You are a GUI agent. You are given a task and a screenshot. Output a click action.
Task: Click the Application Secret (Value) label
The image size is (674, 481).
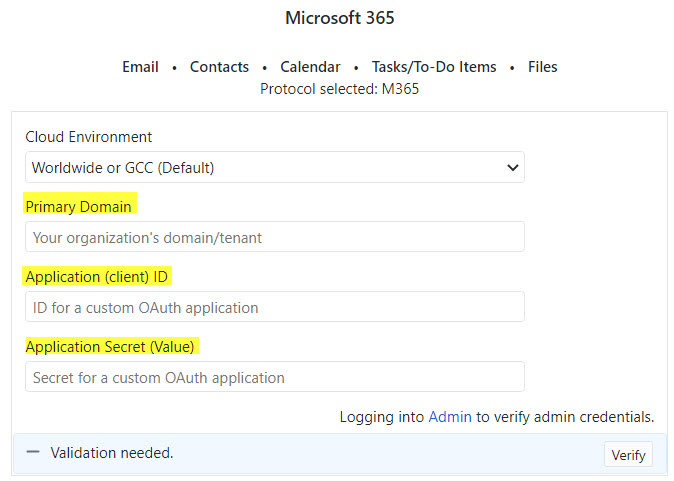click(x=110, y=346)
